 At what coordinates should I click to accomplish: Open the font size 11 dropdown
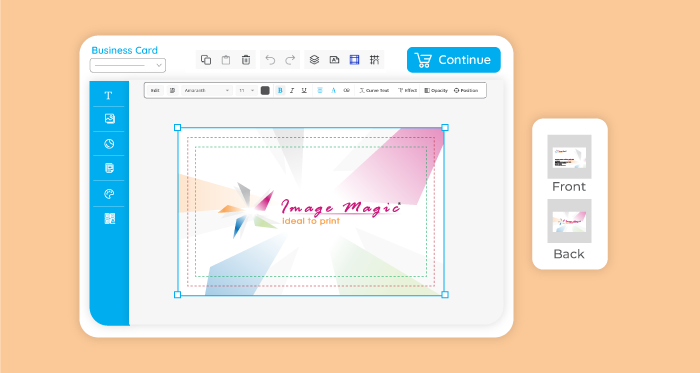pos(246,91)
